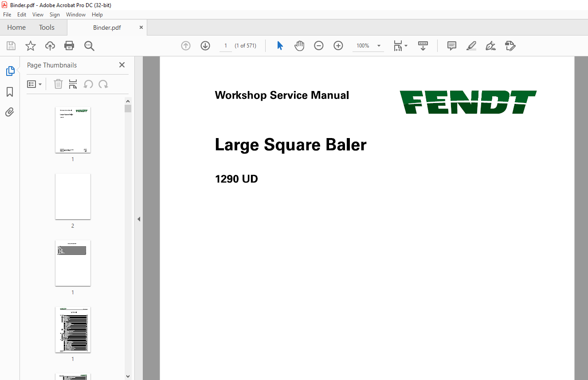Select the fourth thumbnail with Fendt header

[73, 330]
